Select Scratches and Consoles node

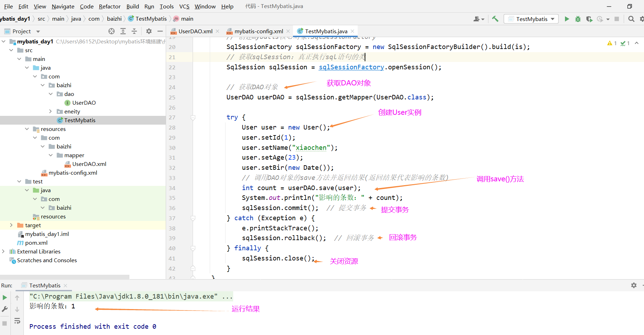coord(47,260)
